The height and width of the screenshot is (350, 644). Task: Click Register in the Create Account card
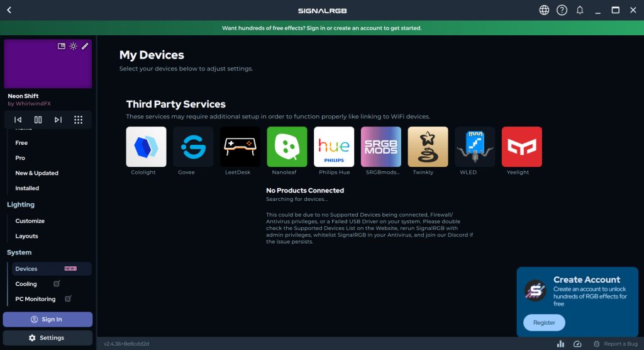[x=544, y=322]
